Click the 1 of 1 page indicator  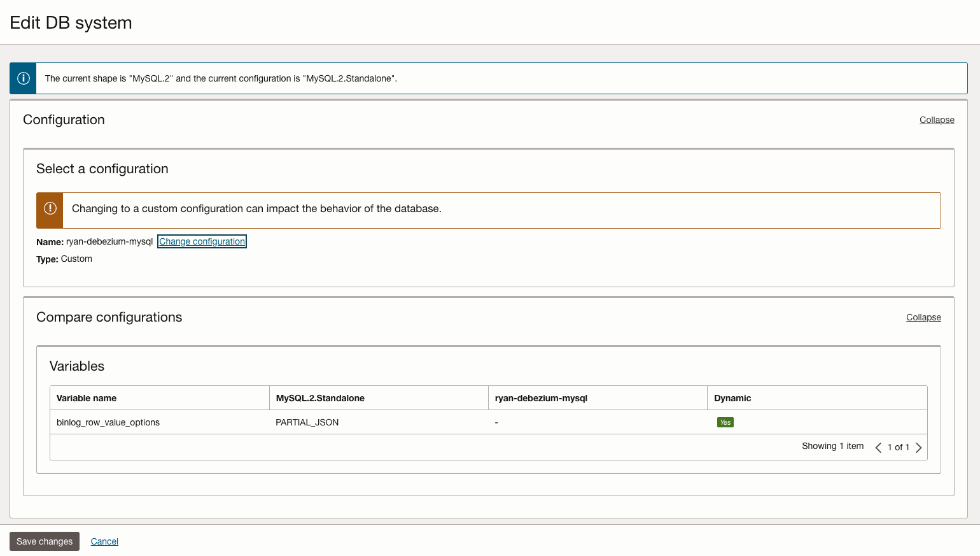point(899,447)
